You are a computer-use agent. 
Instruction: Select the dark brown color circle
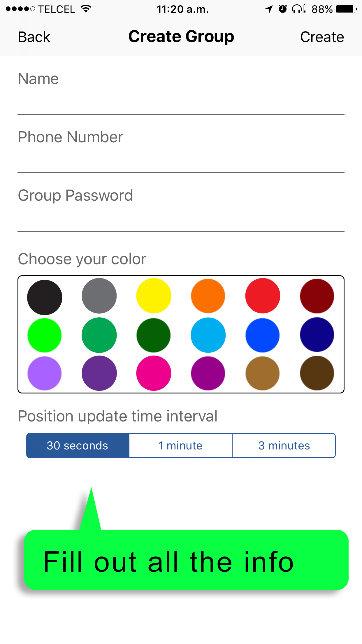click(x=317, y=373)
